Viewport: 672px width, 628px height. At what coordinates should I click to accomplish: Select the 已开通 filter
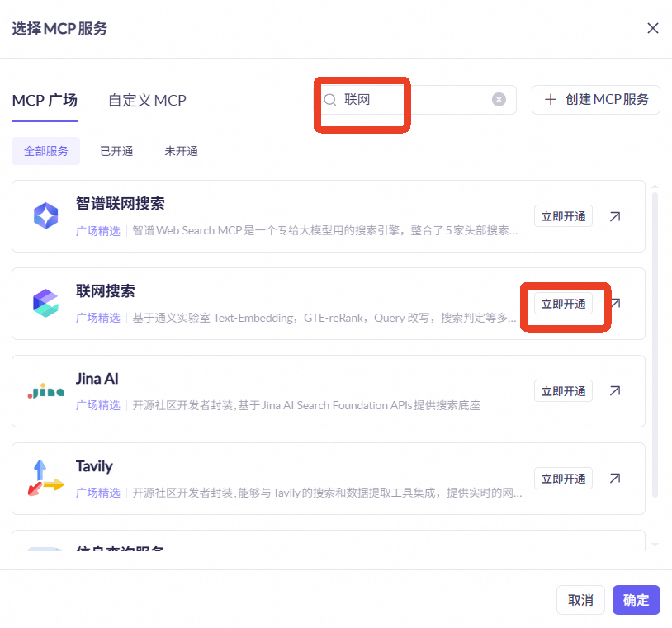tap(116, 151)
